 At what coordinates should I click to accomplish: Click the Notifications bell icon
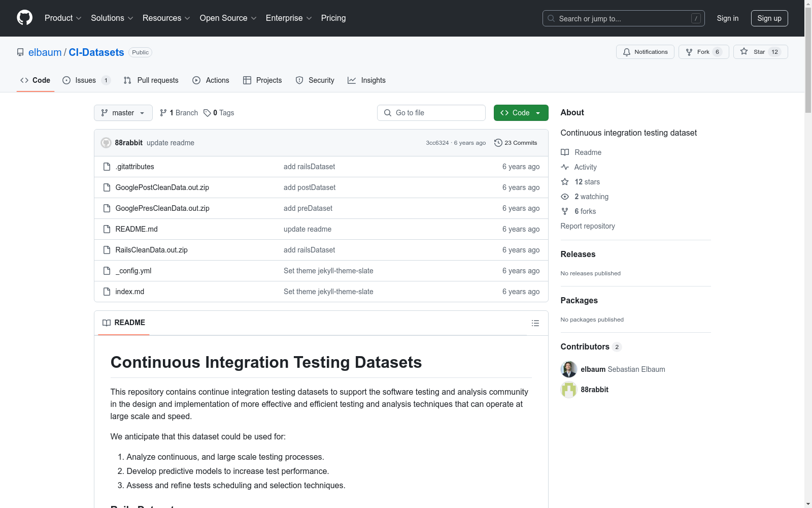coord(627,52)
